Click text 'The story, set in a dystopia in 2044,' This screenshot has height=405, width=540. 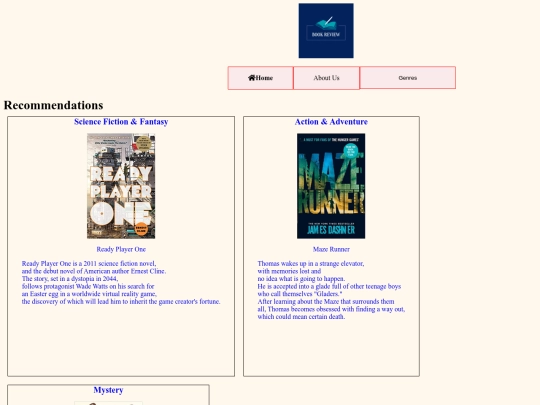tap(70, 279)
